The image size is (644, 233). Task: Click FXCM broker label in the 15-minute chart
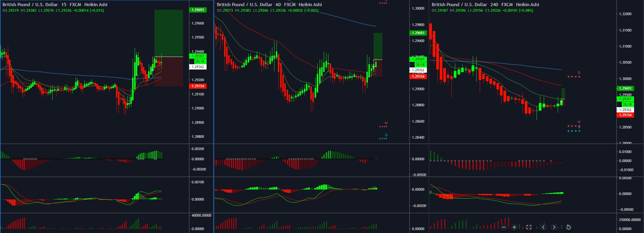75,4
